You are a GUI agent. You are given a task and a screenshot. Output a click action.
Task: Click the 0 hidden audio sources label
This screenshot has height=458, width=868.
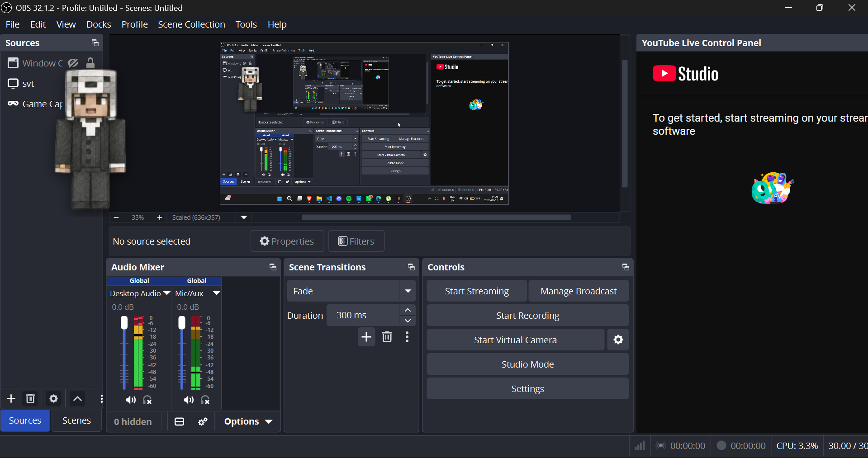pyautogui.click(x=133, y=422)
